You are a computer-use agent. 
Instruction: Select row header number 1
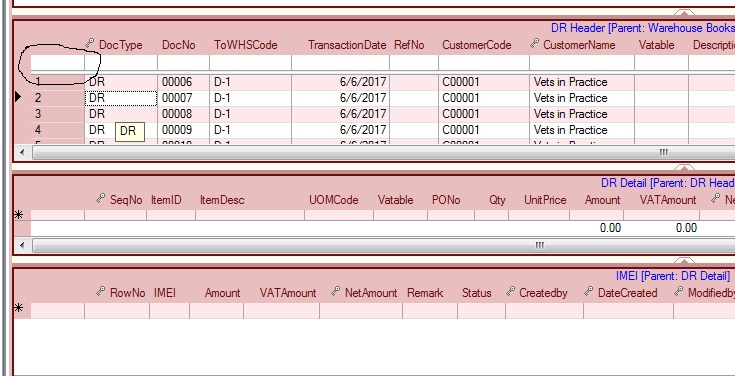[x=57, y=82]
